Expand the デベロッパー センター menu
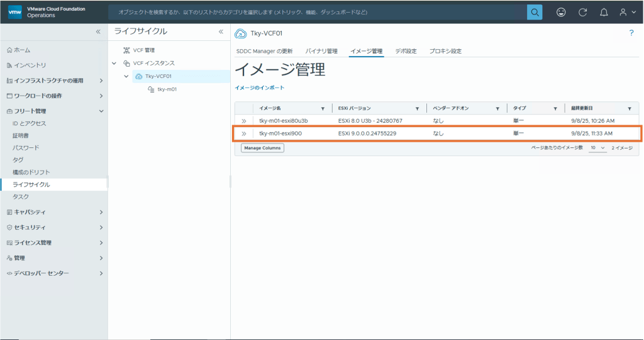 coord(101,273)
